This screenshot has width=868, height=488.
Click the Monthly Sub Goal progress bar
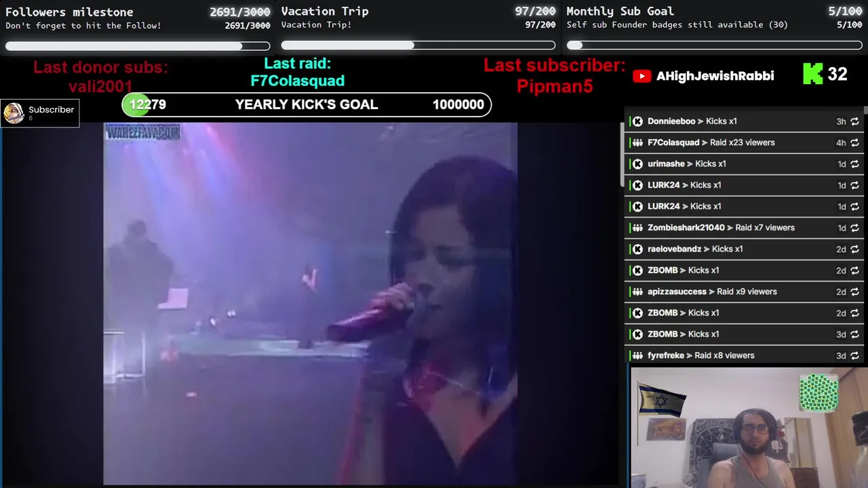click(x=715, y=45)
